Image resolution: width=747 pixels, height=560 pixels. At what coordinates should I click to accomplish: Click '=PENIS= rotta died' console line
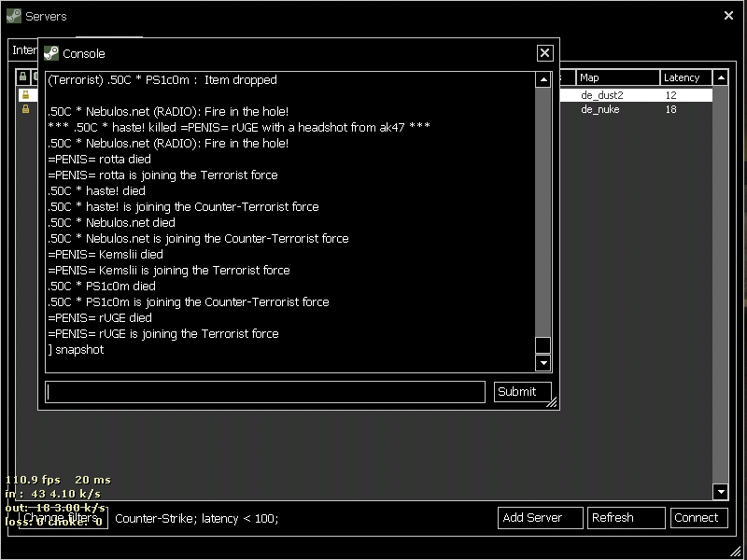(x=99, y=159)
